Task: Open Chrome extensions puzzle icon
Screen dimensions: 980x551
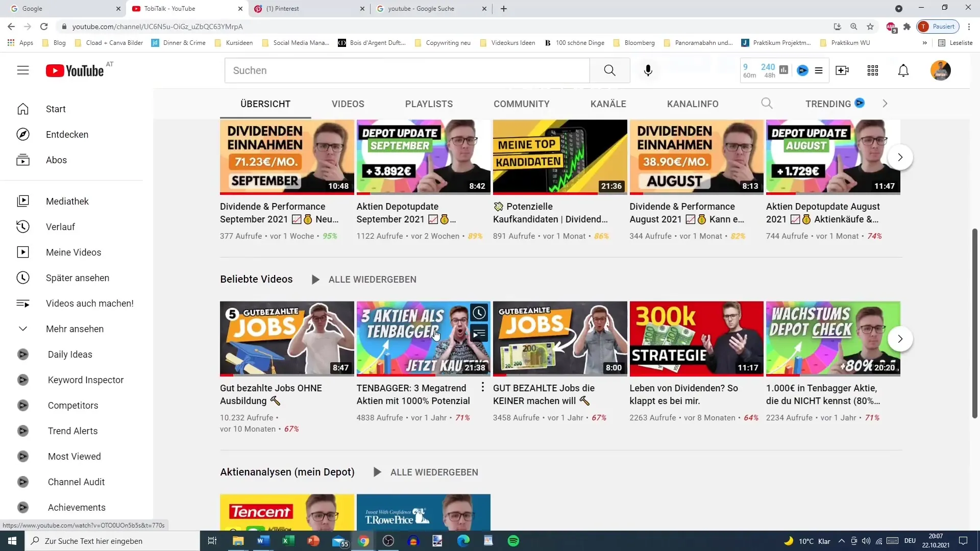Action: [x=907, y=27]
